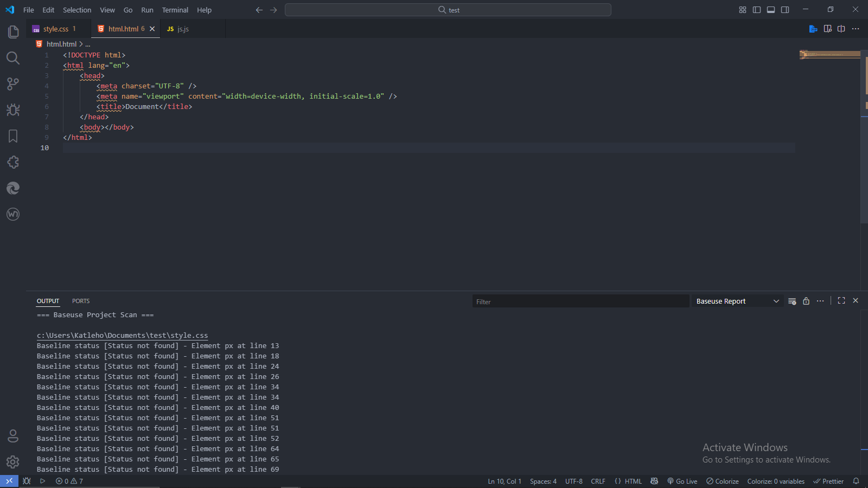868x488 pixels.
Task: Click the run triangle in status bar
Action: (x=42, y=481)
